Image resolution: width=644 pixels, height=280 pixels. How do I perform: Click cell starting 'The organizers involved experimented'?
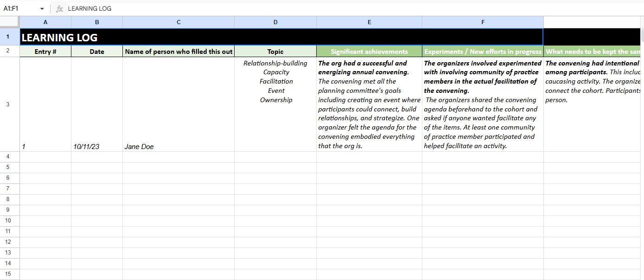[x=483, y=104]
